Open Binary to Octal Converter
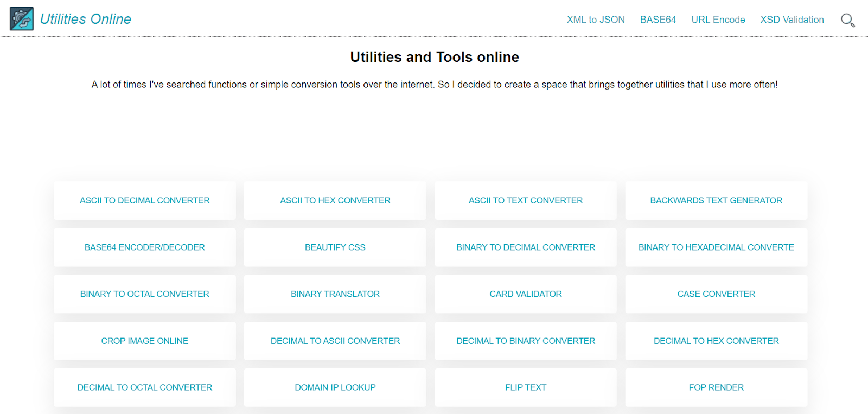The width and height of the screenshot is (868, 414). point(145,294)
